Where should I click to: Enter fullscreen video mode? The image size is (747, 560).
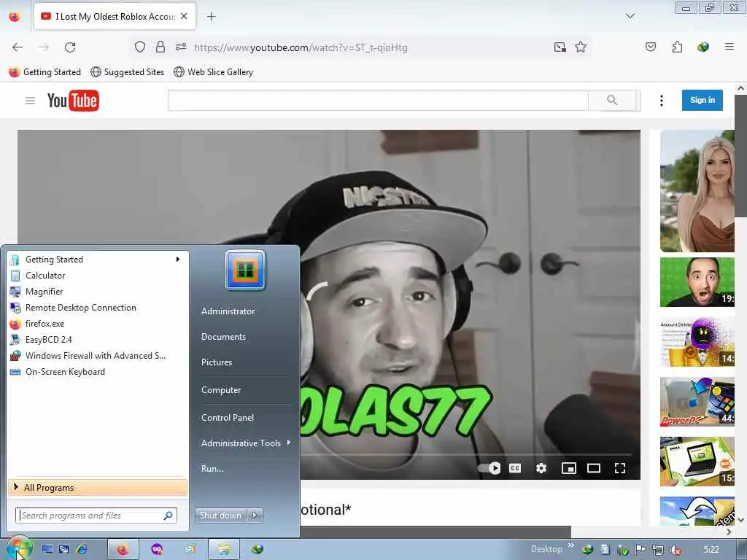[620, 468]
